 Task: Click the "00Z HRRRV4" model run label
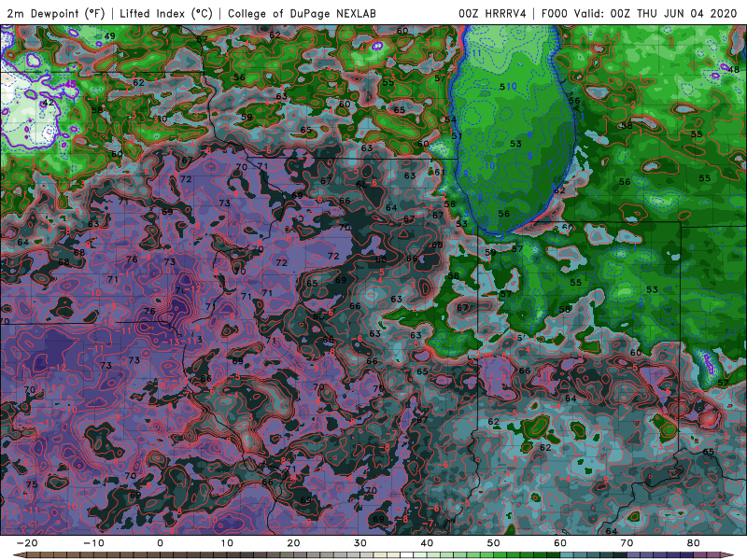click(x=492, y=13)
